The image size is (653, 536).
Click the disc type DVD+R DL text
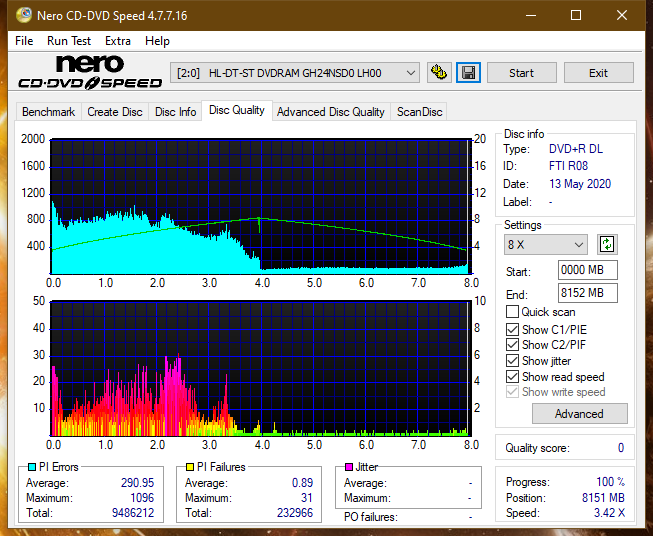(x=576, y=149)
